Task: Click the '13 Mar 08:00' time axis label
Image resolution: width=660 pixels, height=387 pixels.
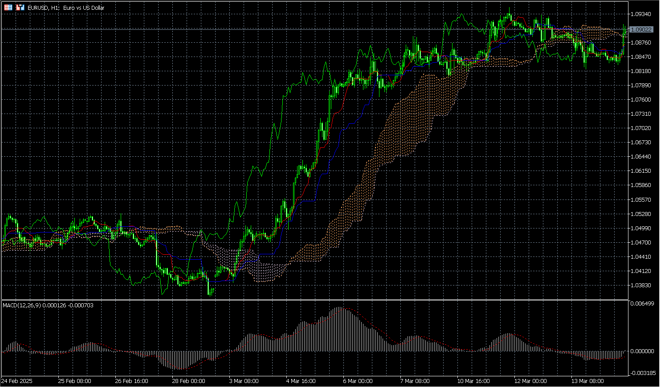Action: click(588, 381)
